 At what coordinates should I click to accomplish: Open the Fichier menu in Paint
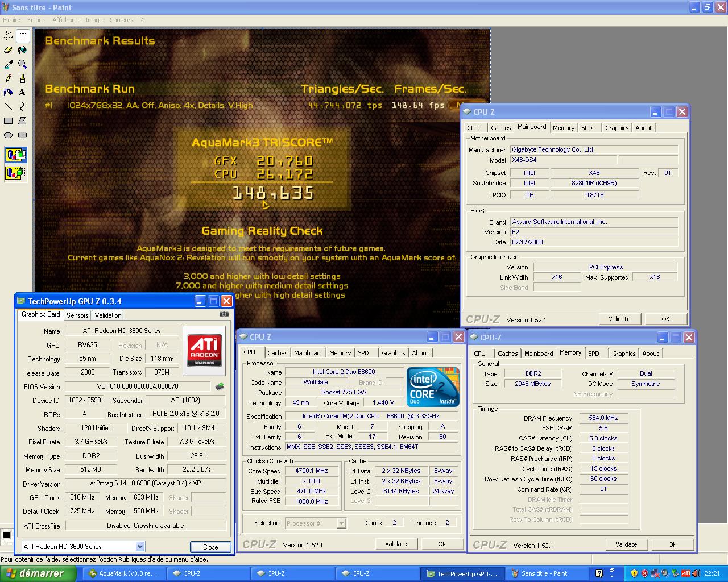[11, 20]
